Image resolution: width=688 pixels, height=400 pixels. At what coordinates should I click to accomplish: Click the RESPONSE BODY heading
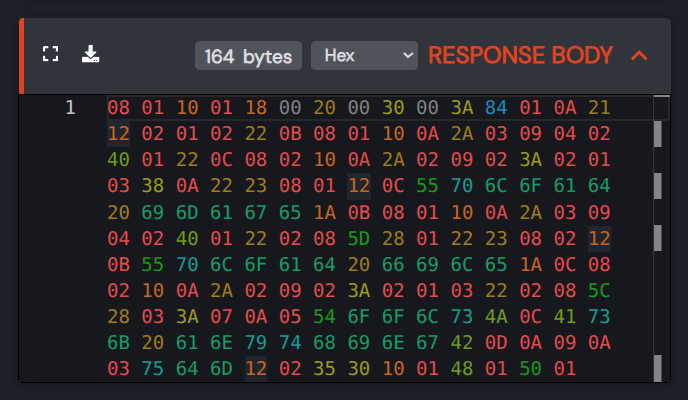pyautogui.click(x=520, y=55)
